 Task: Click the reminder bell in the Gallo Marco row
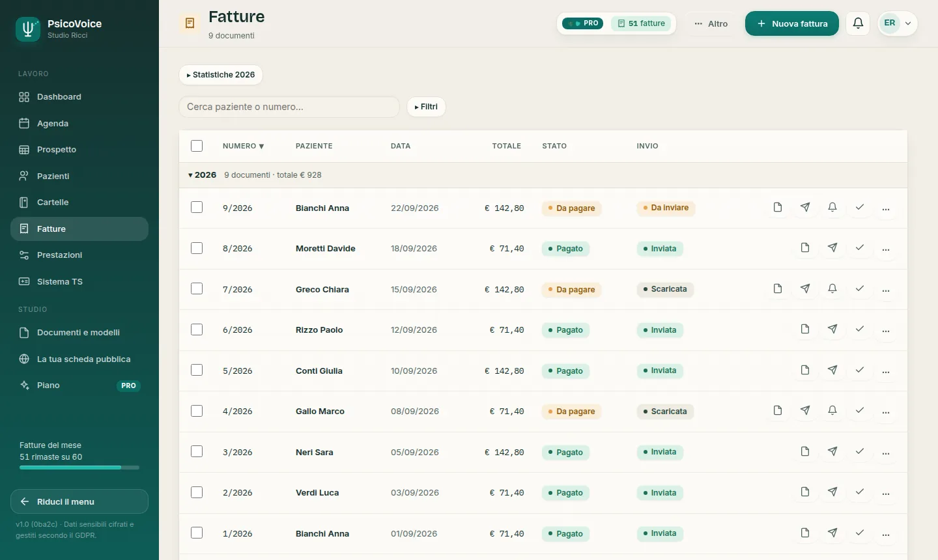(x=832, y=411)
